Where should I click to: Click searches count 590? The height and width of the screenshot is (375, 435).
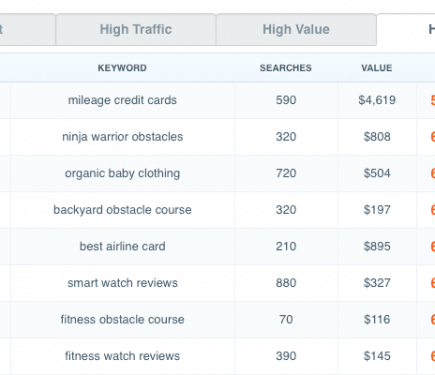(x=286, y=100)
